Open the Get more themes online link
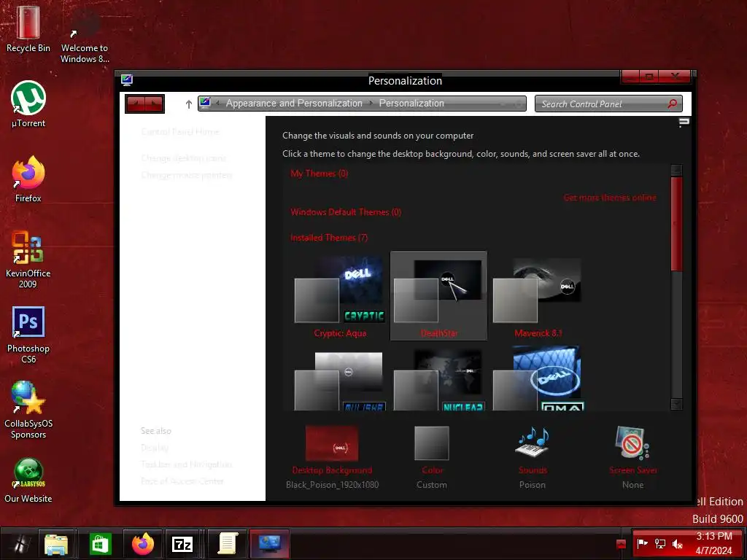The width and height of the screenshot is (747, 560). click(610, 198)
